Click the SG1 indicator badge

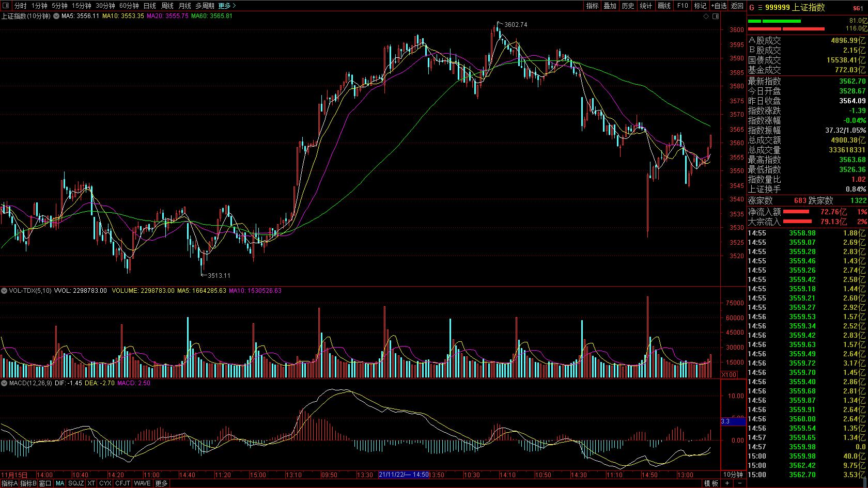[x=858, y=8]
